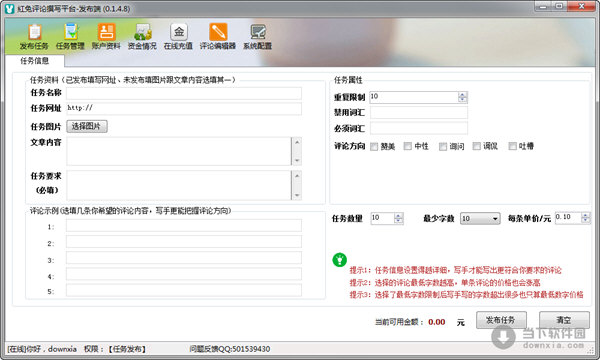This screenshot has height=360, width=600.
Task: Click the 提示2 tip text line
Action: tap(445, 283)
